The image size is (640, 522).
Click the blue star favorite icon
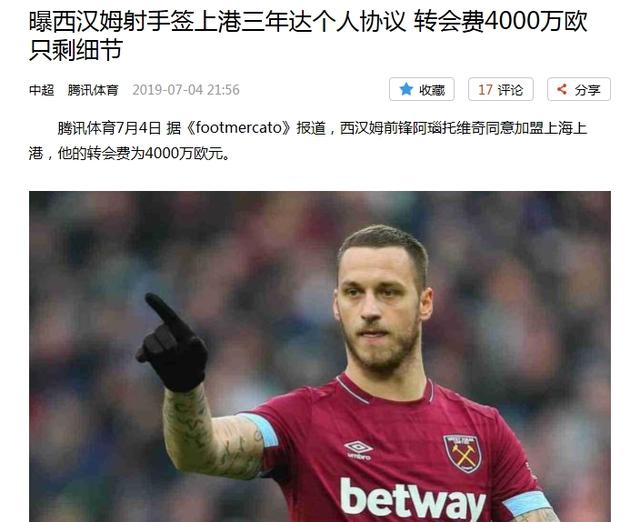[406, 89]
